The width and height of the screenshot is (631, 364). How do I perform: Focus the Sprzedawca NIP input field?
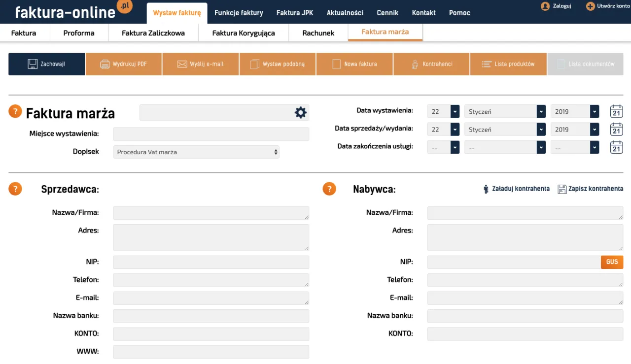(x=211, y=262)
